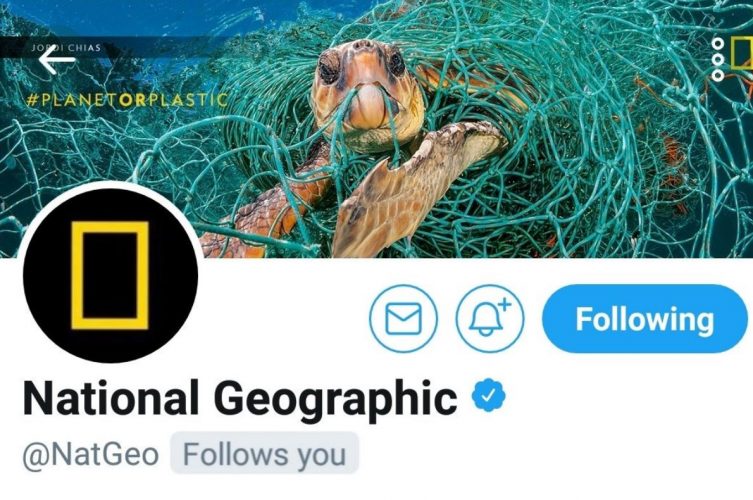Viewport: 753px width, 500px height.
Task: Tap the blue verified badge
Action: point(488,395)
